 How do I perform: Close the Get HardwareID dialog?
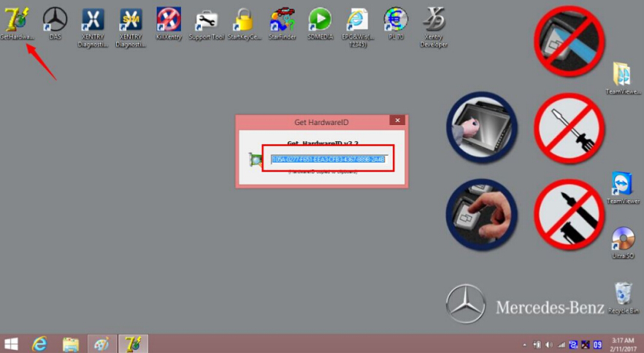[397, 120]
